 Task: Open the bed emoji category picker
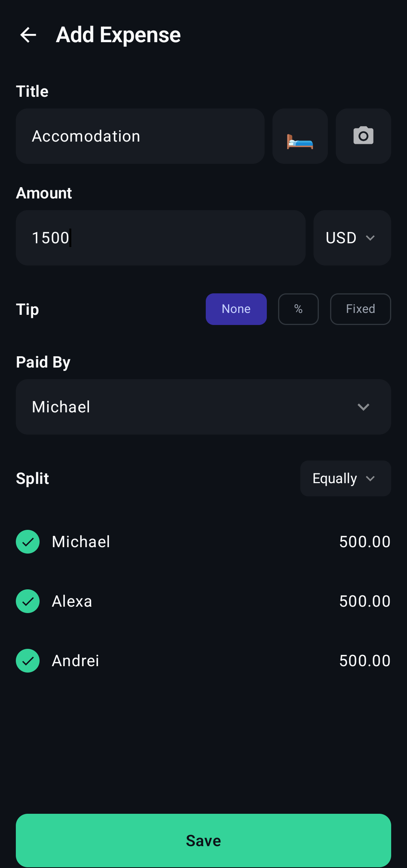(x=300, y=136)
